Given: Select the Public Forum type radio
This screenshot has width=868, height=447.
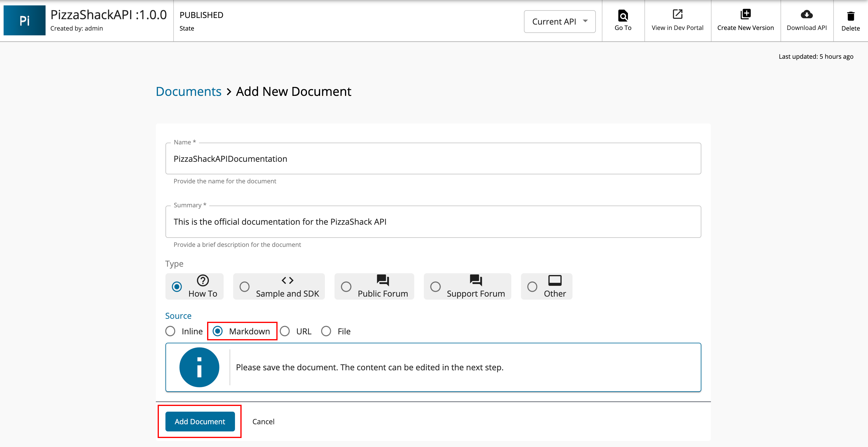Looking at the screenshot, I should tap(346, 287).
